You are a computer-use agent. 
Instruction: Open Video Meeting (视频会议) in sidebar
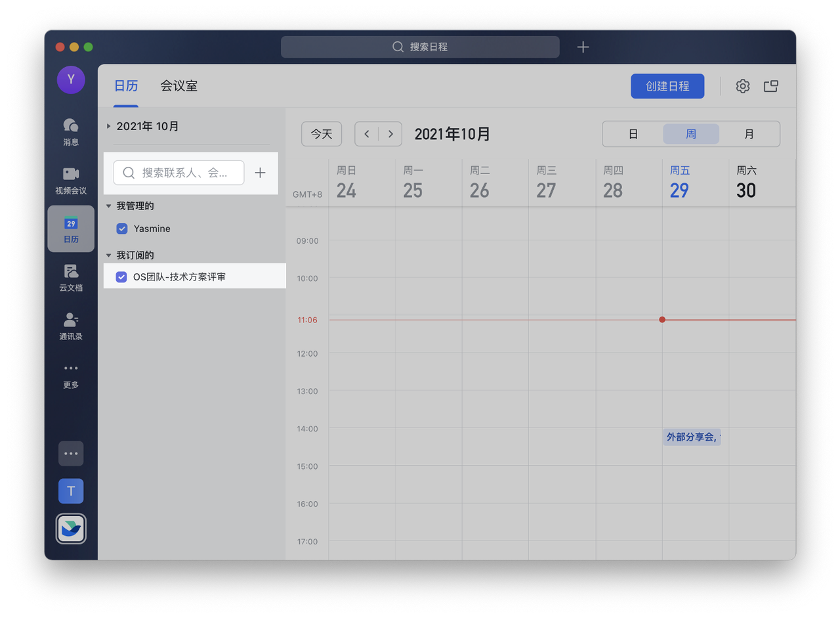pos(71,179)
